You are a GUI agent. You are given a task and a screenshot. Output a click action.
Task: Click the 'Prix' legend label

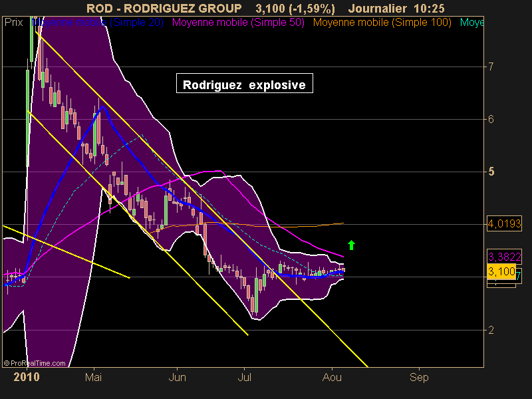13,23
